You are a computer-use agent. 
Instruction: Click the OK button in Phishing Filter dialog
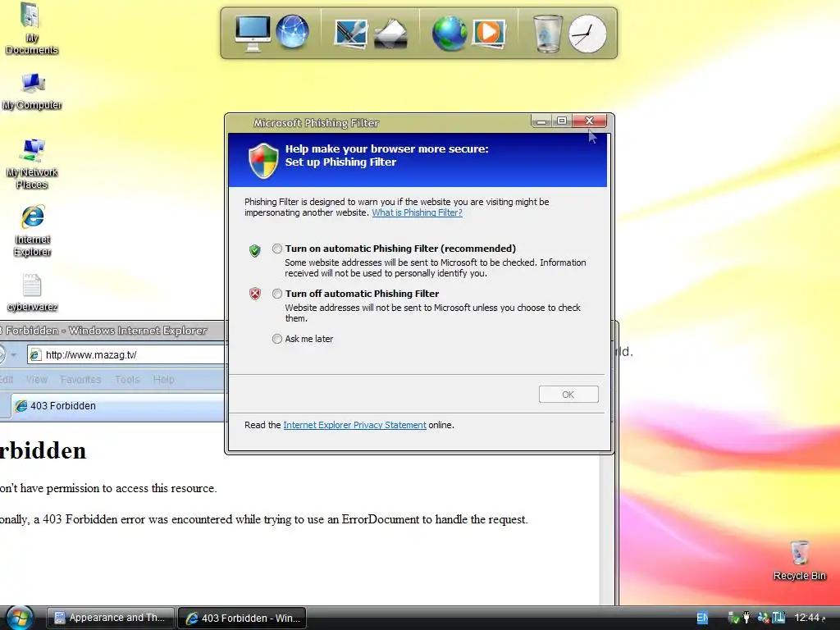click(568, 395)
